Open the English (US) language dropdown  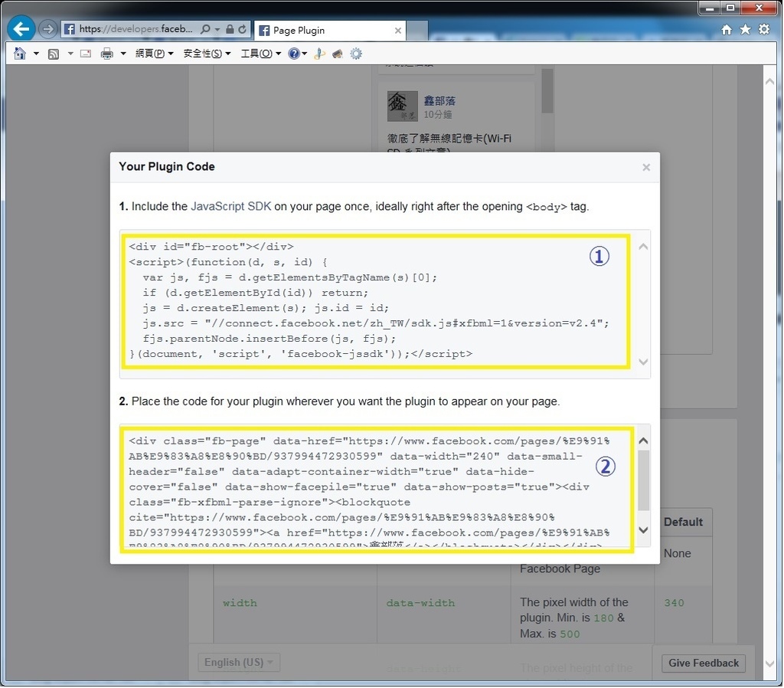tap(239, 663)
